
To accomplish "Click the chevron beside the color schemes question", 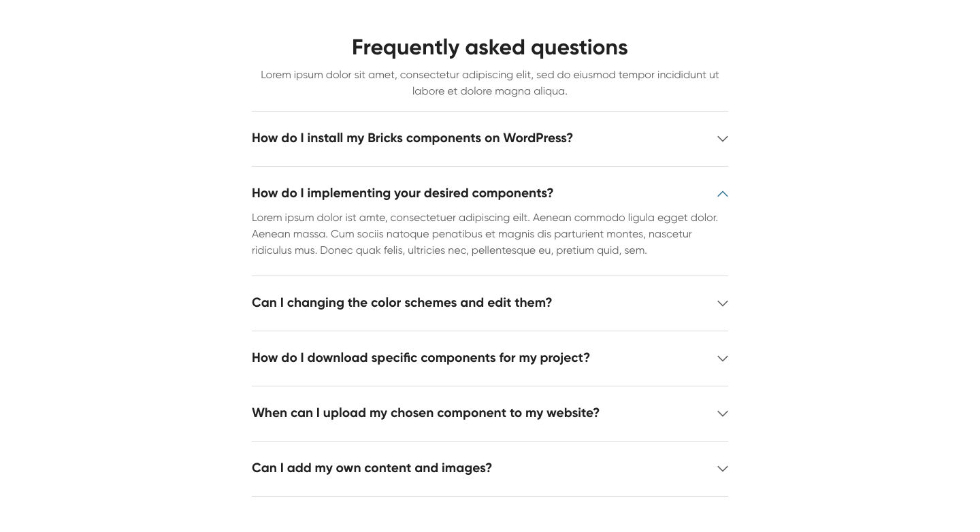I will tap(722, 303).
